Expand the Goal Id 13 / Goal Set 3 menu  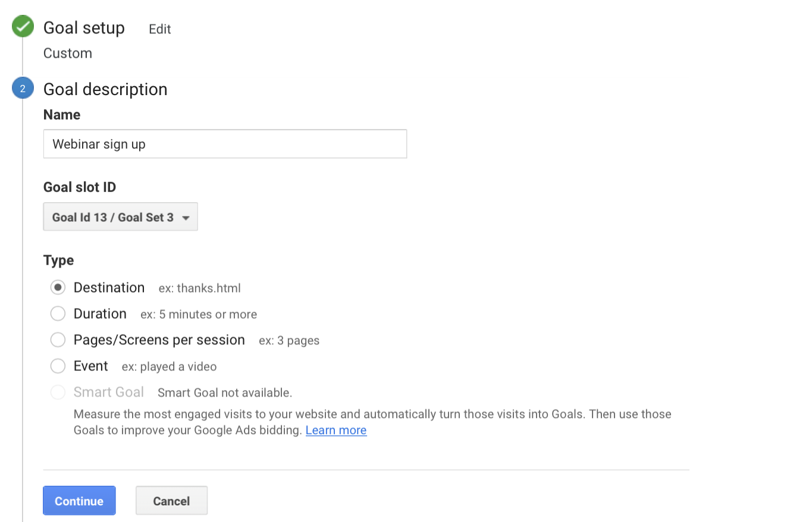120,216
